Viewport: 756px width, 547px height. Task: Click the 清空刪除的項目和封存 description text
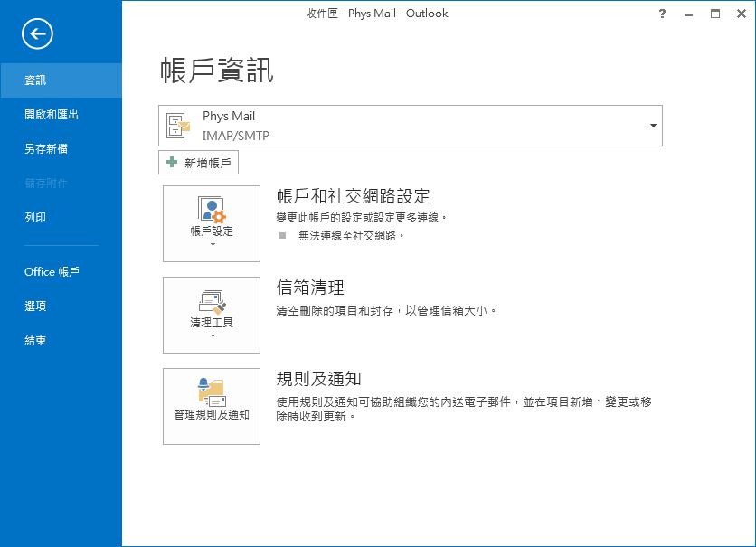(x=386, y=311)
